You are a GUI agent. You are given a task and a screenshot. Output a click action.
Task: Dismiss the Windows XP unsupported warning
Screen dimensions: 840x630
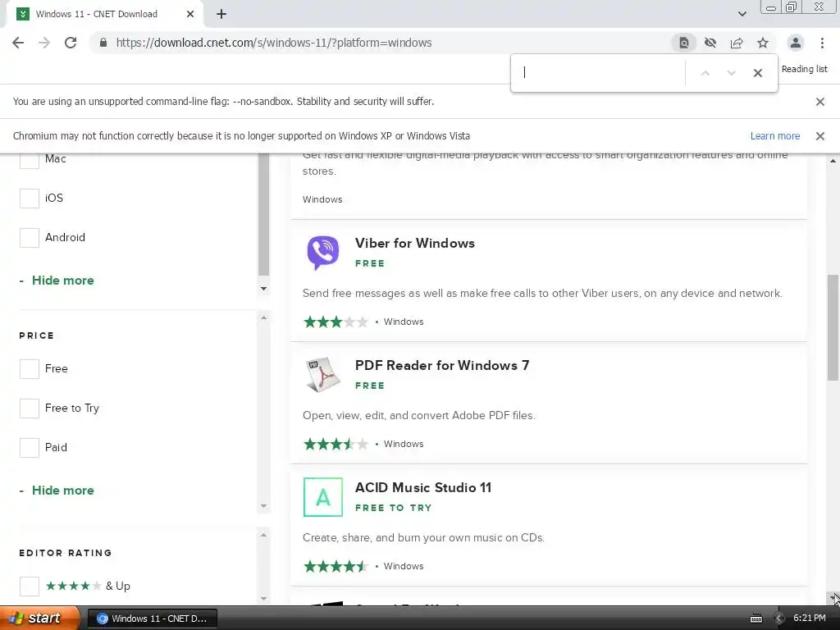(x=820, y=136)
